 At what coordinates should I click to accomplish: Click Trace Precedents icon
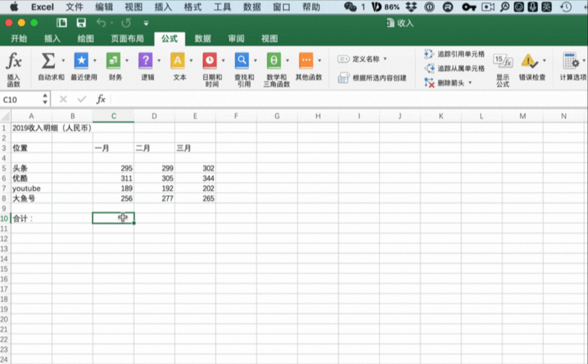429,54
